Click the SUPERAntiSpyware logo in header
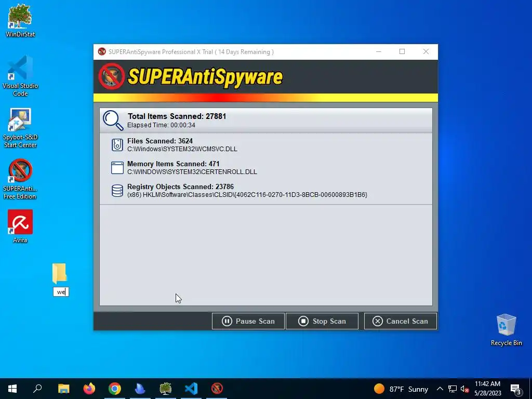Screen dimensions: 532x399 click(x=191, y=77)
